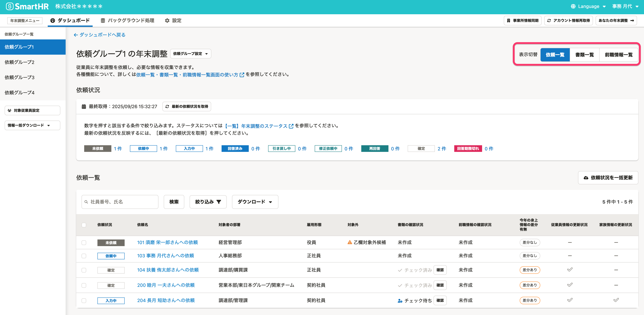
Task: Click the cloud icon on 依頼状況を一括更新
Action: coord(586,178)
